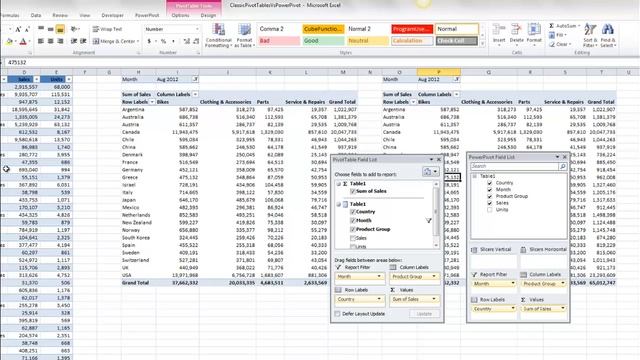Viewport: 640px width, 360px height.
Task: Open the Format as Table gallery
Action: coord(244,35)
